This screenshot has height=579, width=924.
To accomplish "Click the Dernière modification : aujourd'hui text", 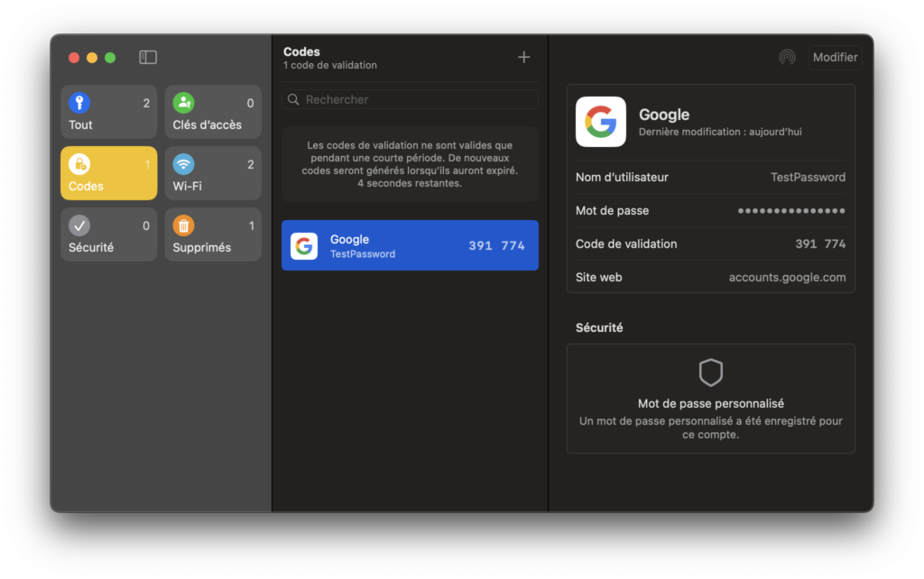I will point(720,132).
